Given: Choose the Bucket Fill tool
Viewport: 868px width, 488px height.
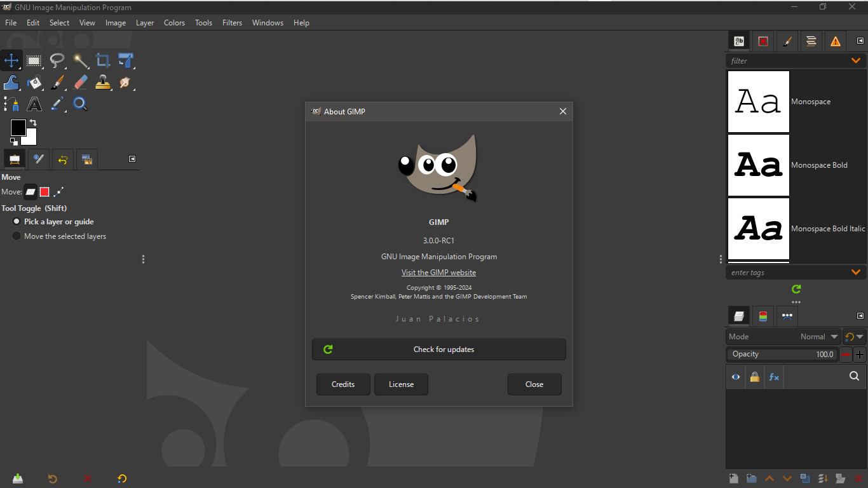Looking at the screenshot, I should pyautogui.click(x=34, y=83).
